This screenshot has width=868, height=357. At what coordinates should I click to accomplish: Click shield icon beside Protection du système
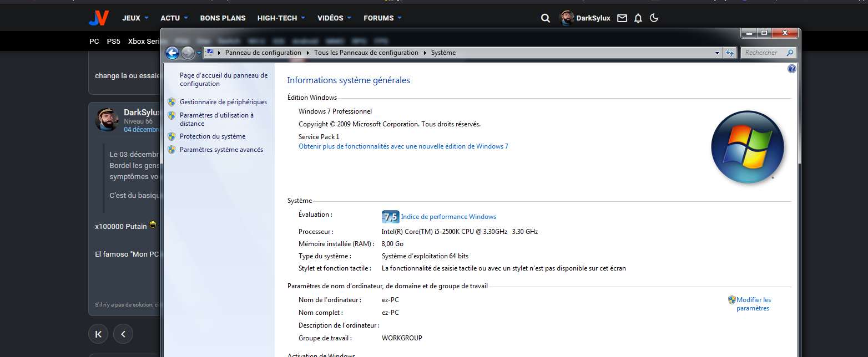(x=171, y=136)
